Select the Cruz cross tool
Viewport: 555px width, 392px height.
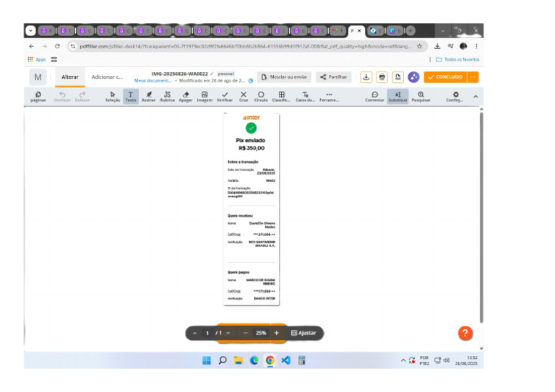(244, 97)
